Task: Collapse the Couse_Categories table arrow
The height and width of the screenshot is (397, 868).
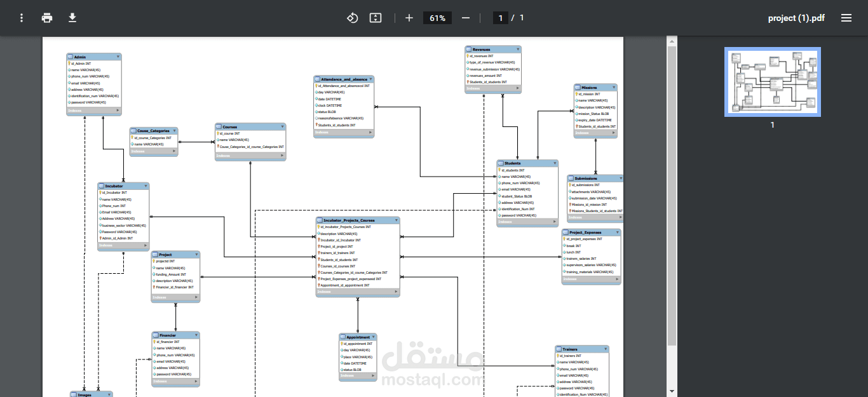Action: [174, 131]
